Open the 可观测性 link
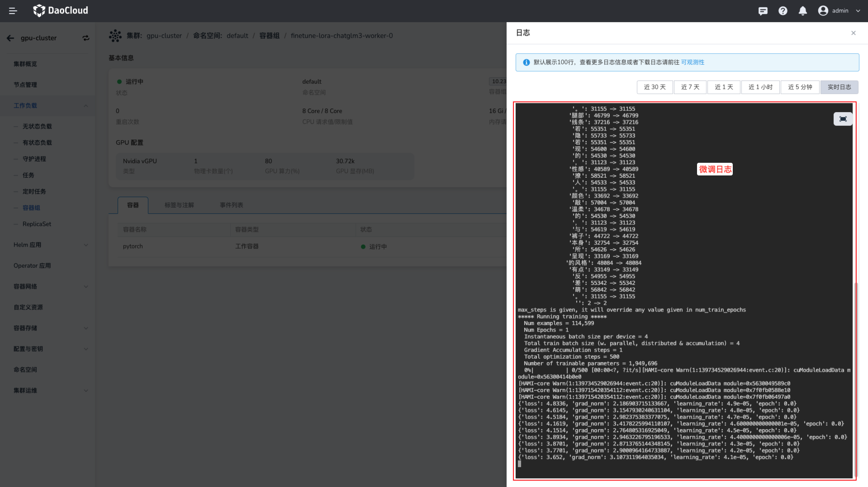The height and width of the screenshot is (487, 868). [693, 62]
